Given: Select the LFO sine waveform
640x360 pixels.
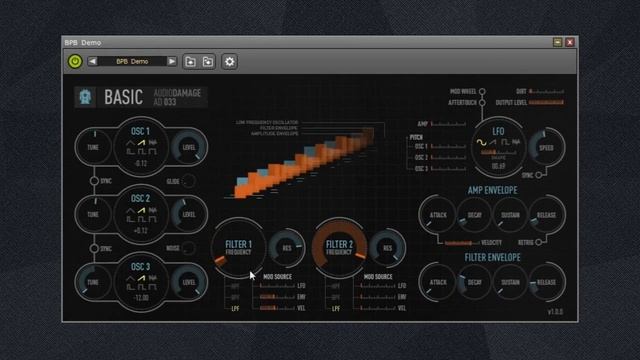Looking at the screenshot, I should [482, 142].
